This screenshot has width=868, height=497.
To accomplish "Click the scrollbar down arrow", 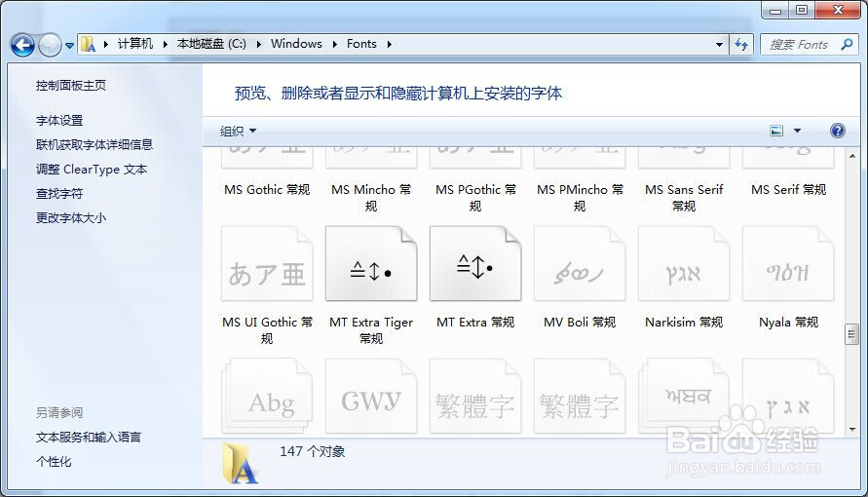I will pos(852,430).
